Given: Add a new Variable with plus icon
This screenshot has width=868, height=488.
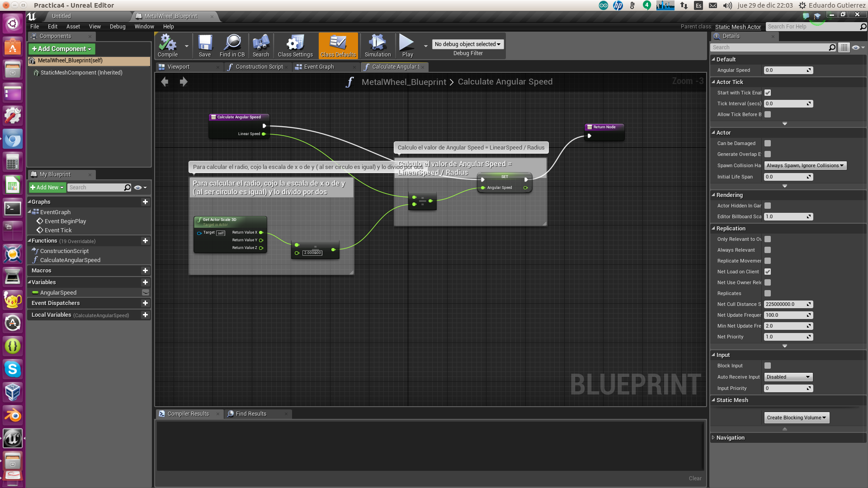Looking at the screenshot, I should pyautogui.click(x=145, y=282).
